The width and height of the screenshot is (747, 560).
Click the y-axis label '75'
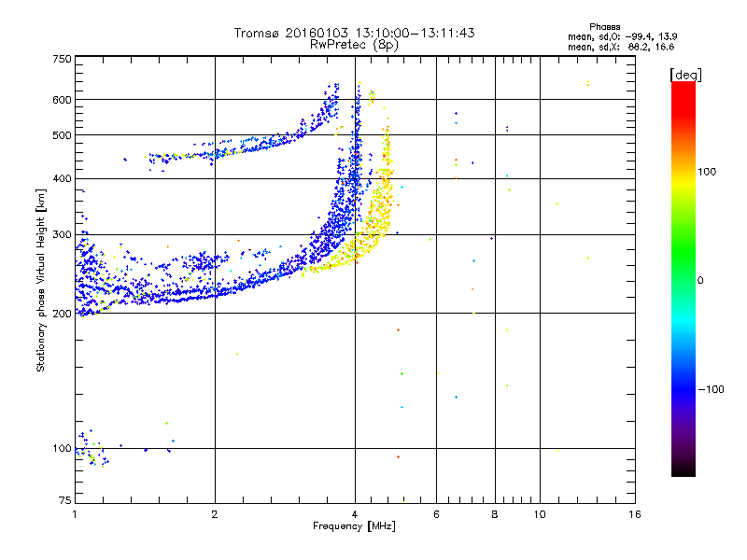(x=65, y=500)
